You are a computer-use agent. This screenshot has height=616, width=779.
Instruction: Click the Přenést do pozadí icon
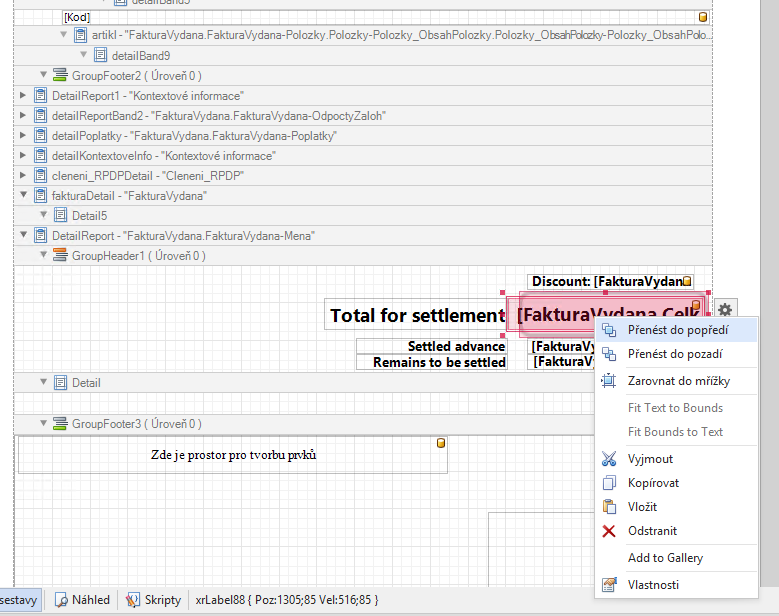609,354
